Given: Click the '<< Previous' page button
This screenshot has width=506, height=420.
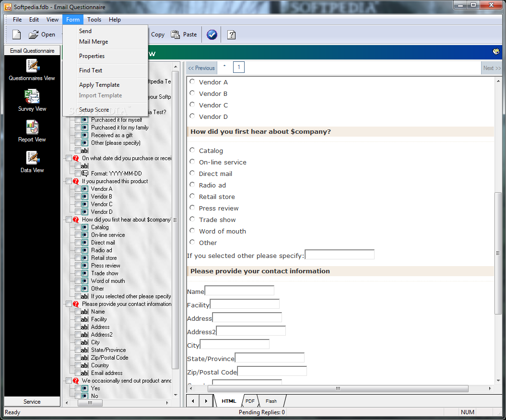Looking at the screenshot, I should (201, 68).
